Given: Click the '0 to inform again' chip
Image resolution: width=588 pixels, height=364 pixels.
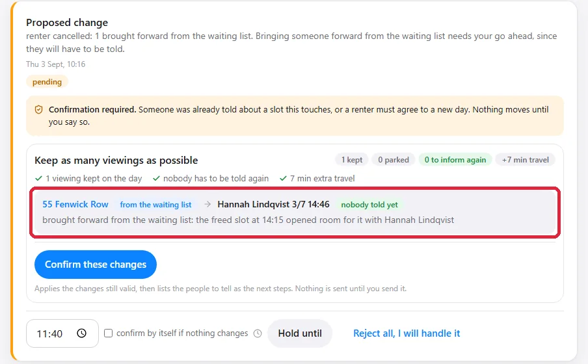Looking at the screenshot, I should [455, 160].
